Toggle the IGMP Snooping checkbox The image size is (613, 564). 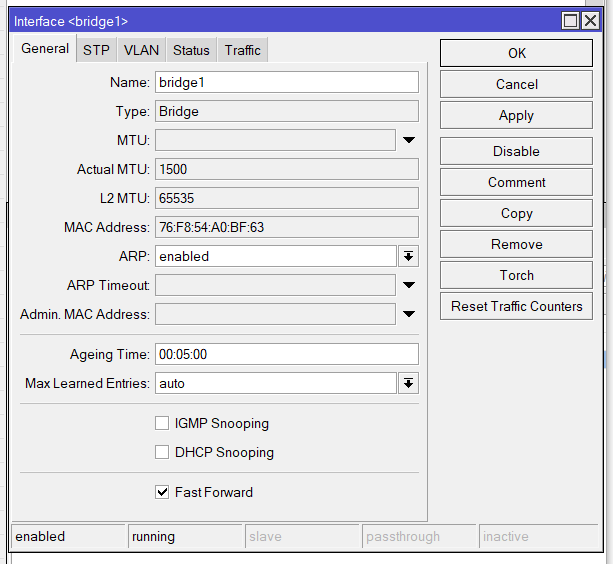pyautogui.click(x=162, y=423)
